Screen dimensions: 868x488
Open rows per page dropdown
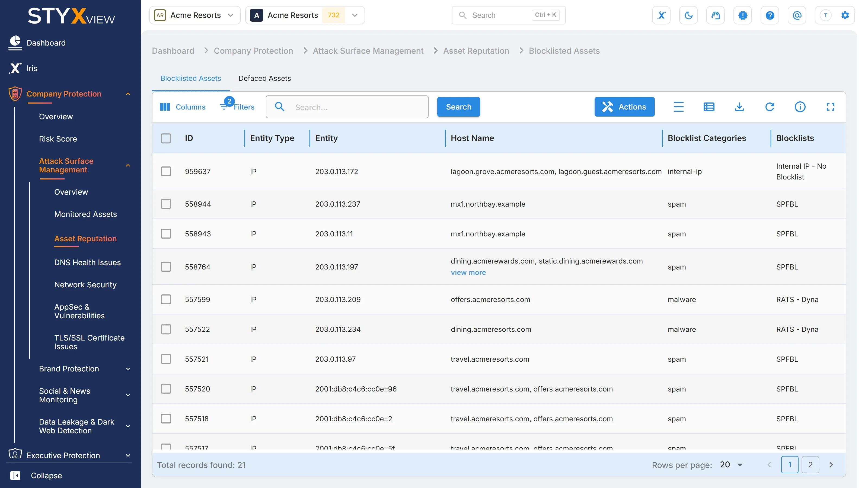[x=731, y=465]
